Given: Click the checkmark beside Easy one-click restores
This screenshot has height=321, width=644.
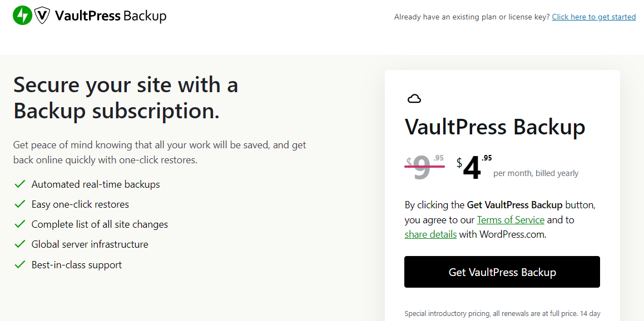Looking at the screenshot, I should [19, 204].
